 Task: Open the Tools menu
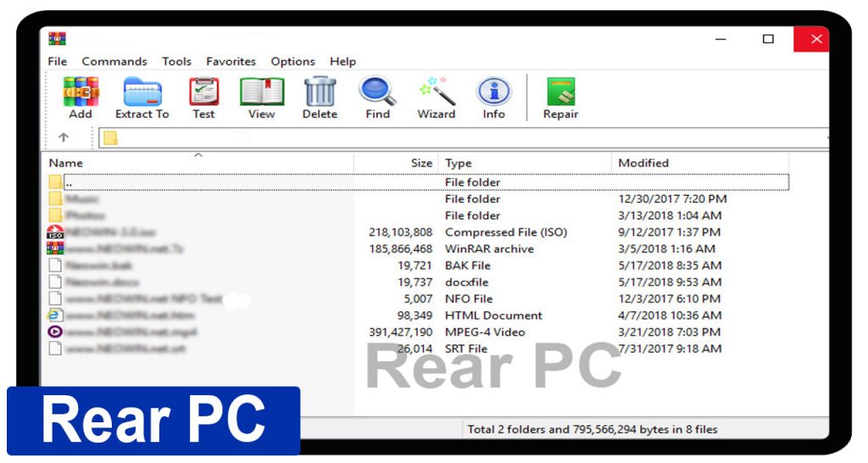pos(176,61)
